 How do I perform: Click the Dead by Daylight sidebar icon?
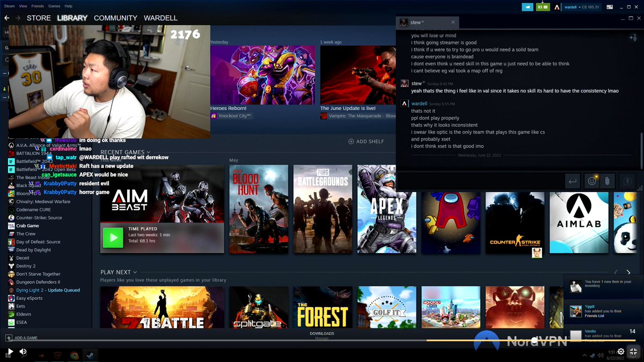11,250
